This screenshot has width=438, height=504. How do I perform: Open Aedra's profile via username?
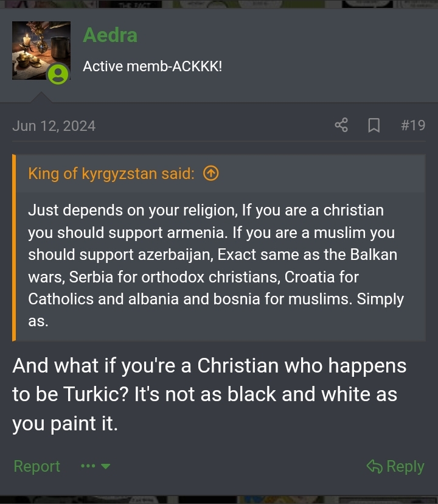pos(110,35)
